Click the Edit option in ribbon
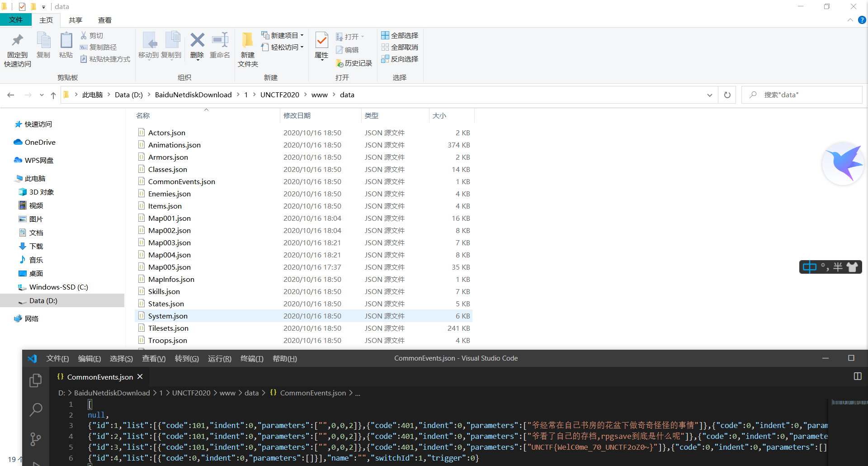The width and height of the screenshot is (868, 466). click(347, 50)
